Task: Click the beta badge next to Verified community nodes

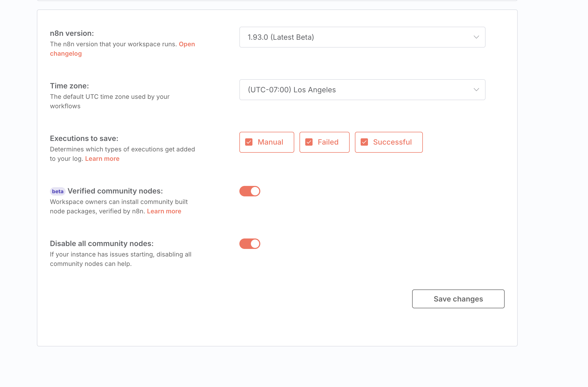Action: tap(57, 191)
